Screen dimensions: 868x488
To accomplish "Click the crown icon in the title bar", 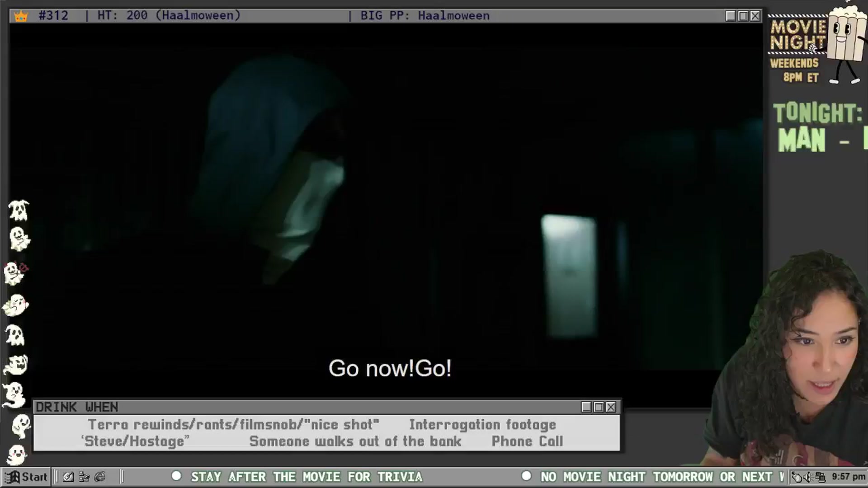I will click(x=21, y=16).
